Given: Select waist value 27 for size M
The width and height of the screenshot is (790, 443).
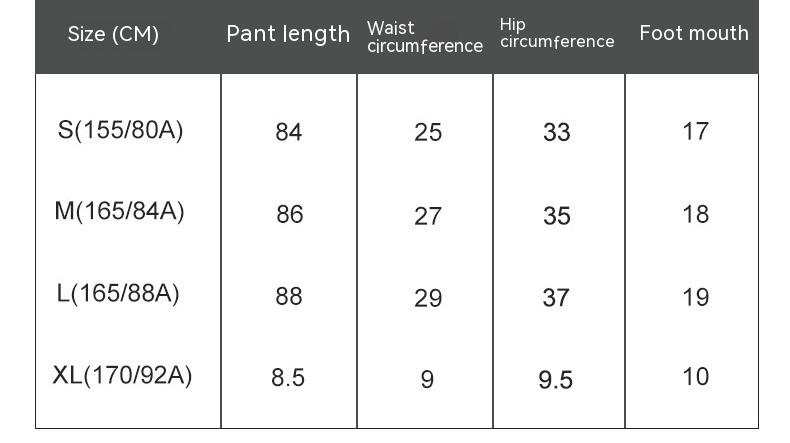Looking at the screenshot, I should tap(428, 216).
